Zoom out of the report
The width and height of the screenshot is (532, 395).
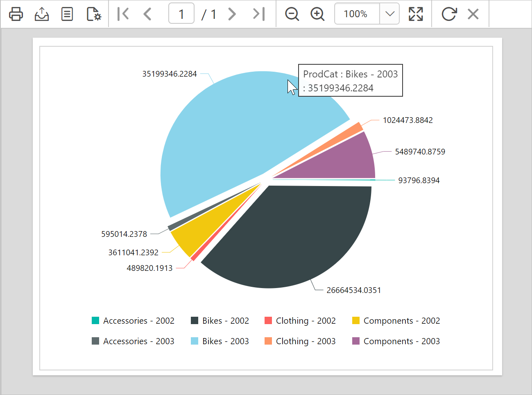(292, 14)
